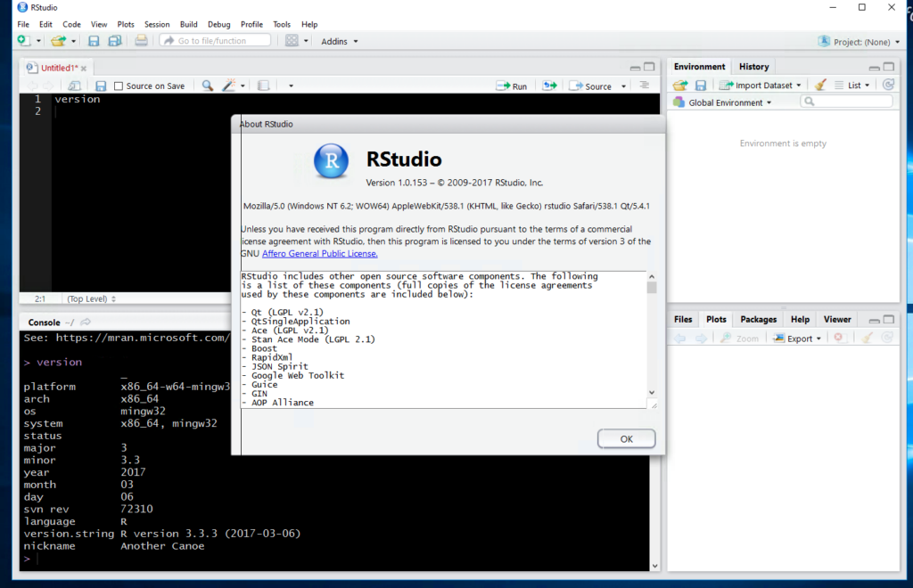Switch to the Files tab

pos(683,319)
